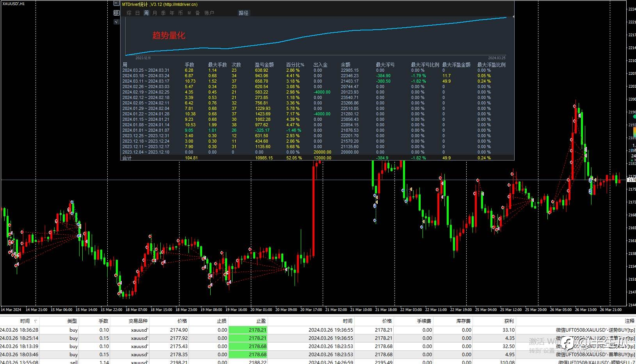Click profit value 33.10 in 获利 column
The height and width of the screenshot is (364, 636).
[508, 330]
